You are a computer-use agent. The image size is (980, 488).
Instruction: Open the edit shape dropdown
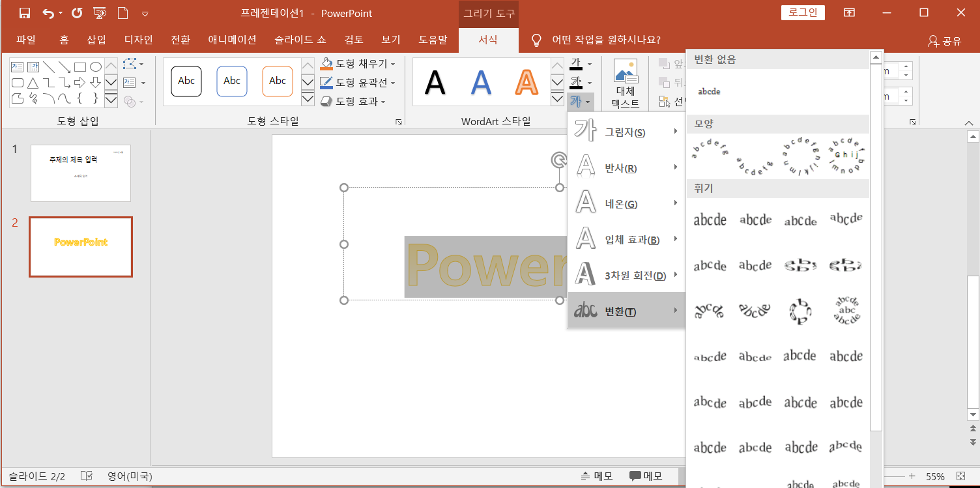pos(134,64)
